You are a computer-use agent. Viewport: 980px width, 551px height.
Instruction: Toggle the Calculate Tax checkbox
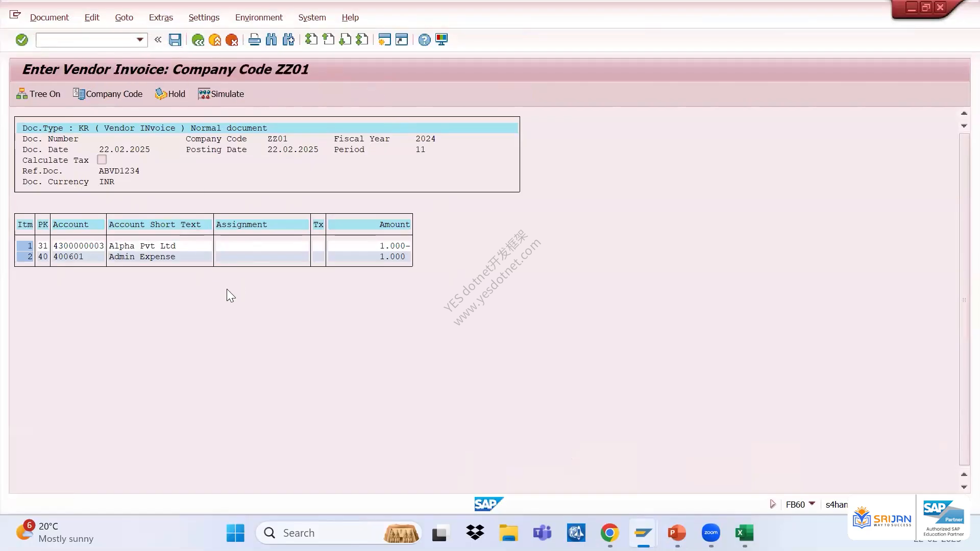[x=102, y=160]
